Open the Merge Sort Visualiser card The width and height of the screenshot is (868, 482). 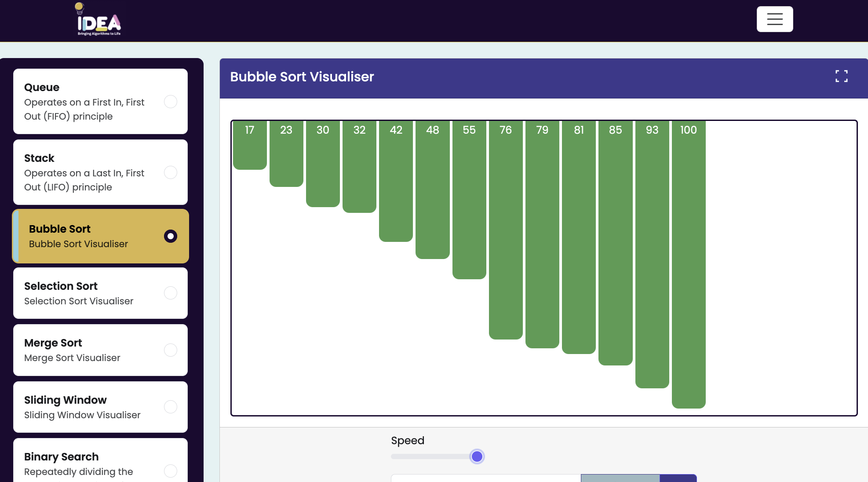click(88, 350)
